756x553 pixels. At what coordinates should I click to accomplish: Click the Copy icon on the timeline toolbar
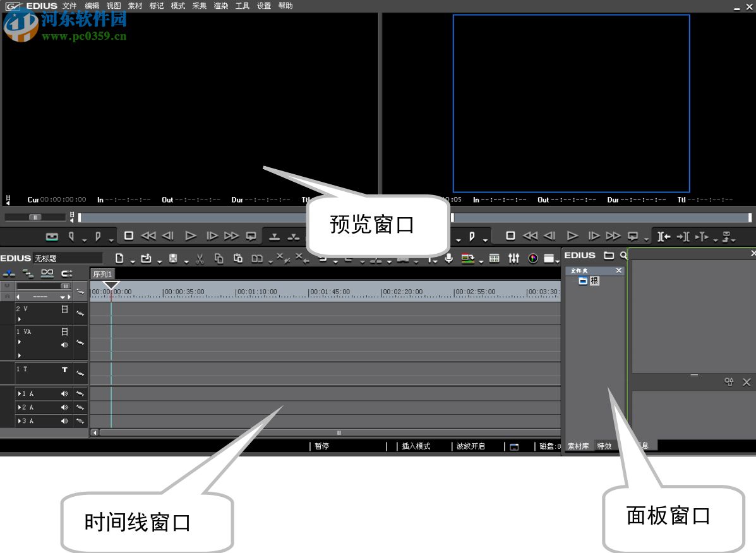tap(219, 258)
